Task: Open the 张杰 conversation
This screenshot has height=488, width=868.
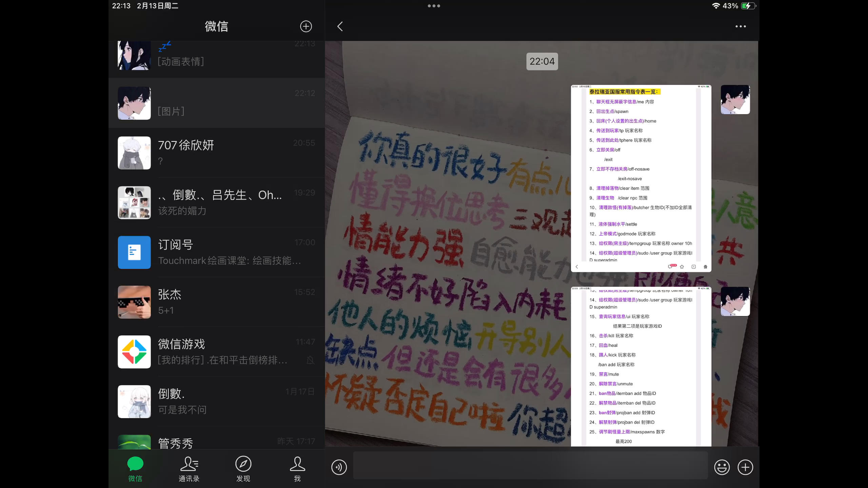Action: point(217,302)
